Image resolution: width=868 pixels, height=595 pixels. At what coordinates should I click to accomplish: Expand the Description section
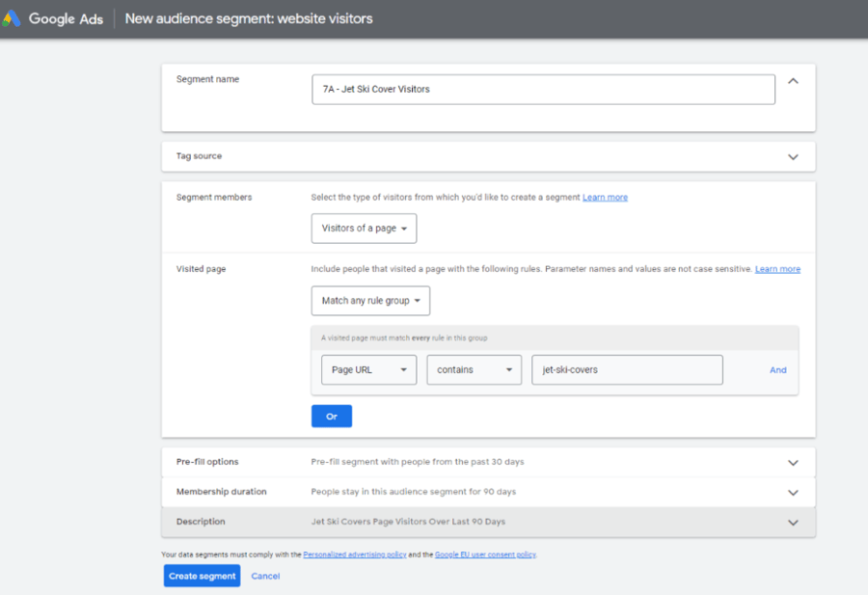click(x=793, y=522)
